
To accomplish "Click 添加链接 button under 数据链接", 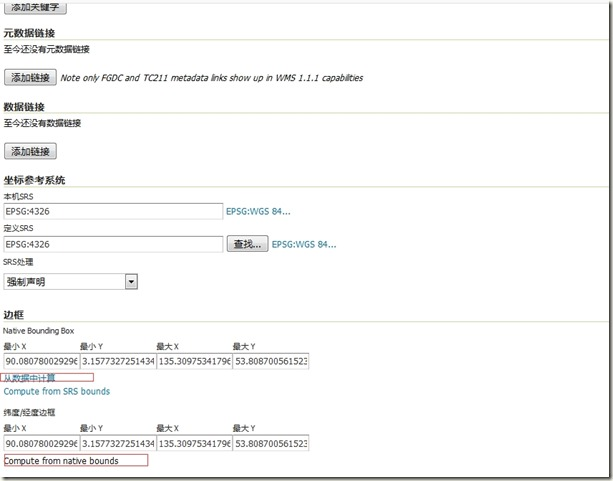I will 30,151.
